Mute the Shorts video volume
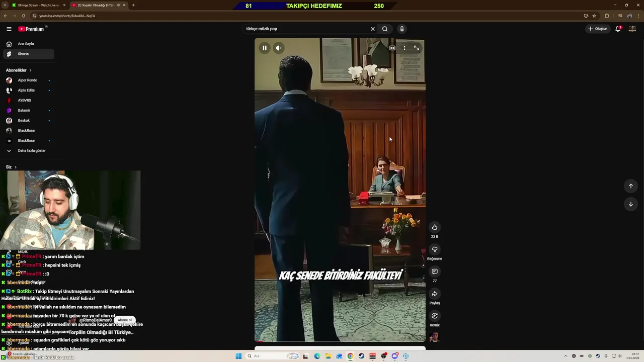 point(278,48)
